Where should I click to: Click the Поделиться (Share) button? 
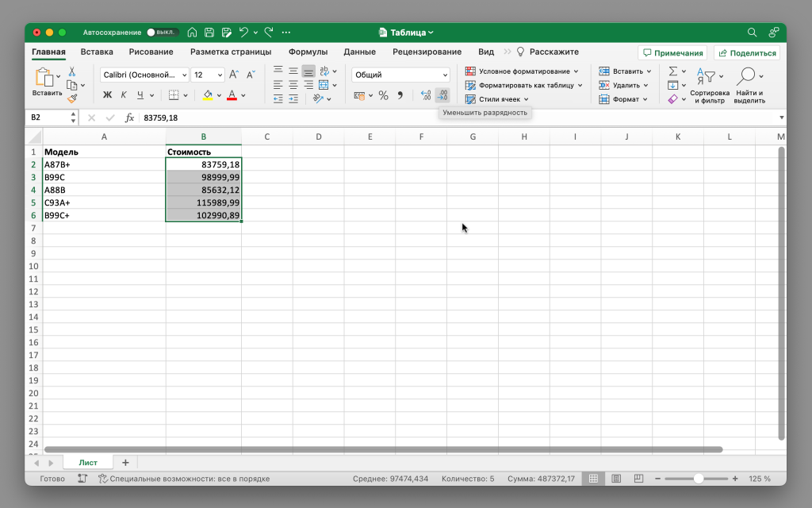pyautogui.click(x=747, y=53)
